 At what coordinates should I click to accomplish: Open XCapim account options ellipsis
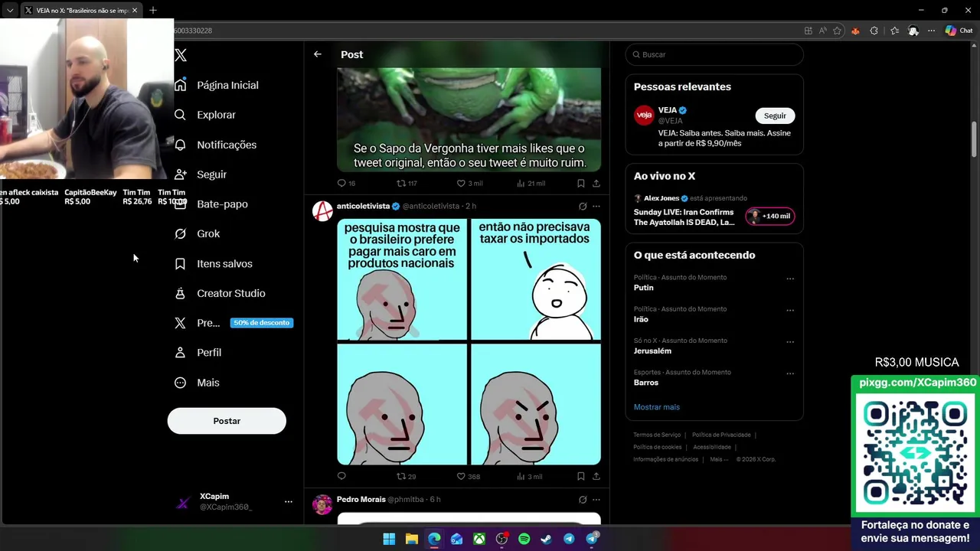coord(289,501)
